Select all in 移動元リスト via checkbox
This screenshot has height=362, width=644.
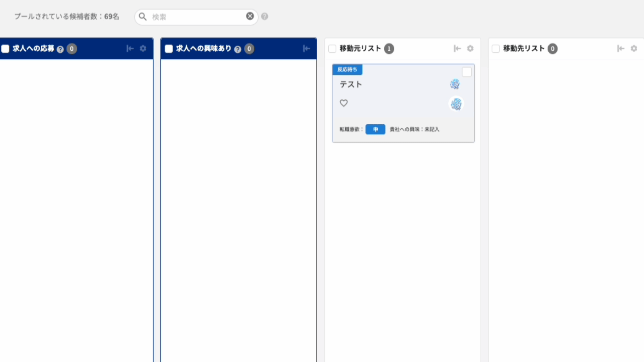tap(332, 49)
